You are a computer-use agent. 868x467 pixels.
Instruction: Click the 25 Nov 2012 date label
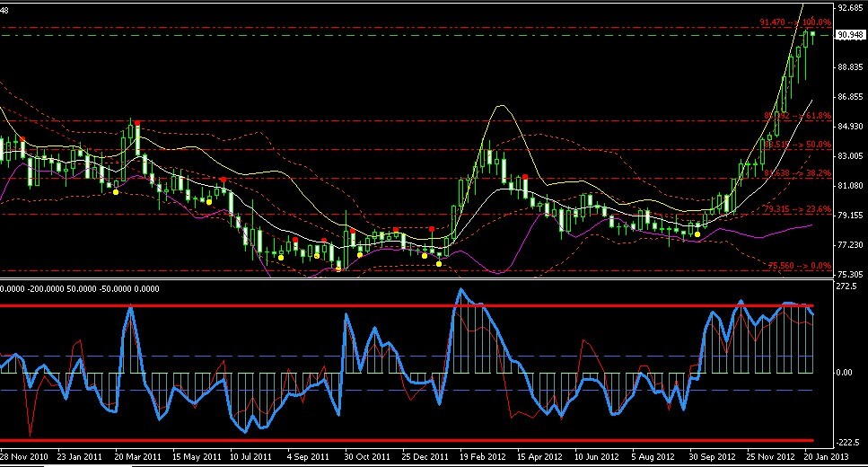[770, 457]
